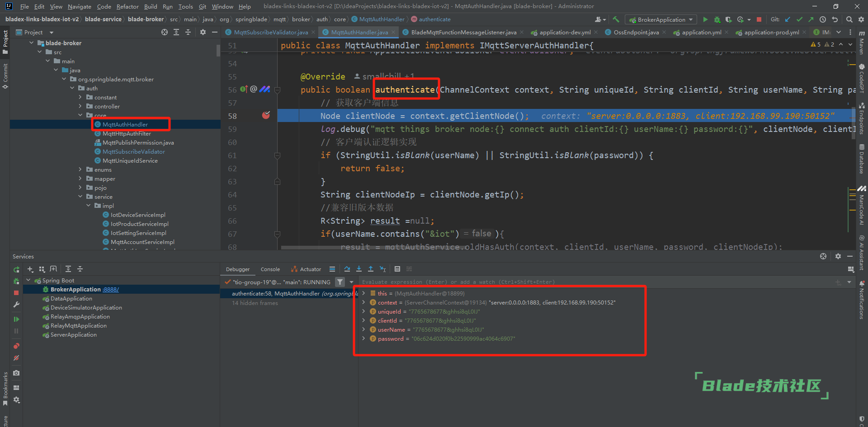Rollback changes with the undo arrow icon
The height and width of the screenshot is (427, 868).
835,19
